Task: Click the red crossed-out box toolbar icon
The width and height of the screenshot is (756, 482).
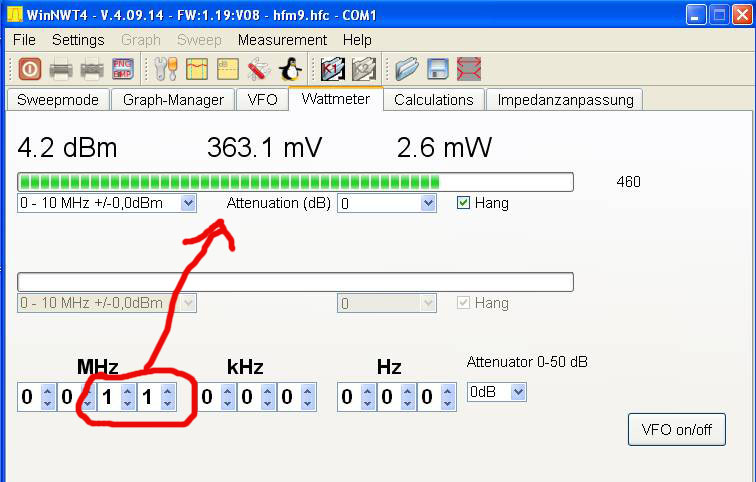Action: 468,69
